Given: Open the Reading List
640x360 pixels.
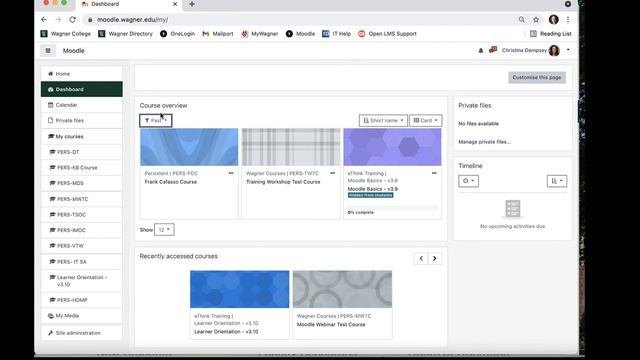Looking at the screenshot, I should coord(551,34).
